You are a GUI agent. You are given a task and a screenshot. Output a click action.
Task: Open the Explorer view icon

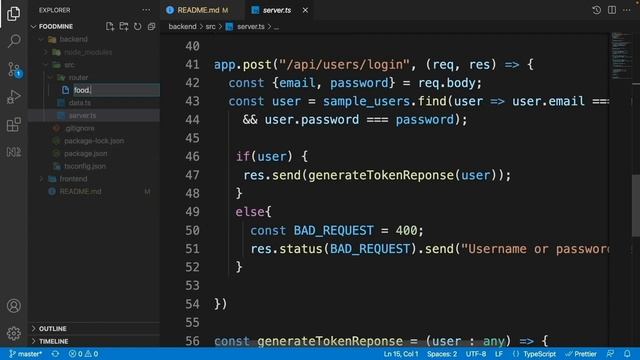pos(13,13)
